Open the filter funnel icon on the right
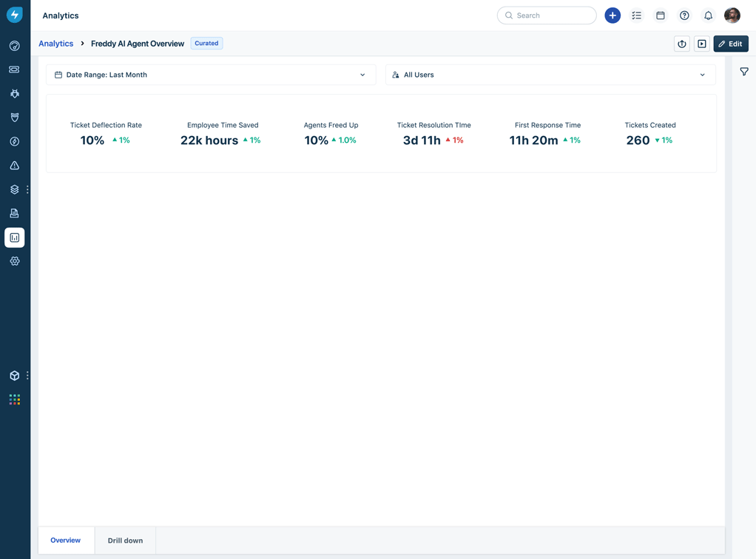The image size is (756, 559). point(744,71)
